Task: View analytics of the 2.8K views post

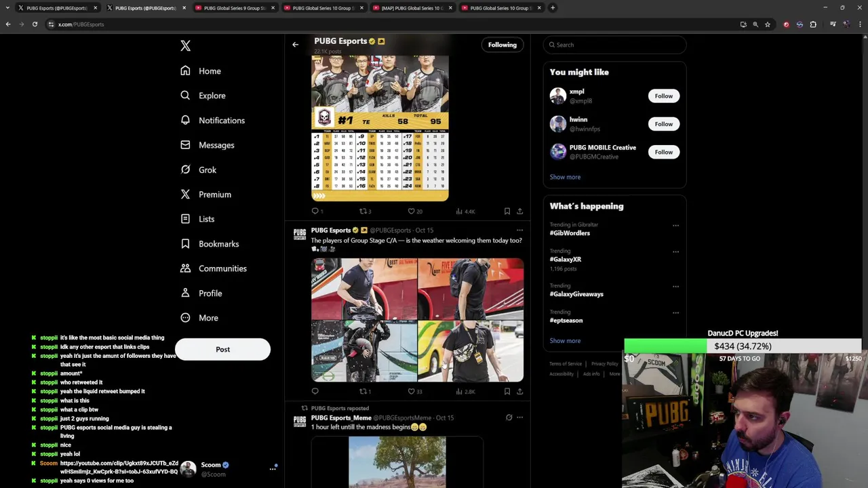Action: (x=465, y=391)
